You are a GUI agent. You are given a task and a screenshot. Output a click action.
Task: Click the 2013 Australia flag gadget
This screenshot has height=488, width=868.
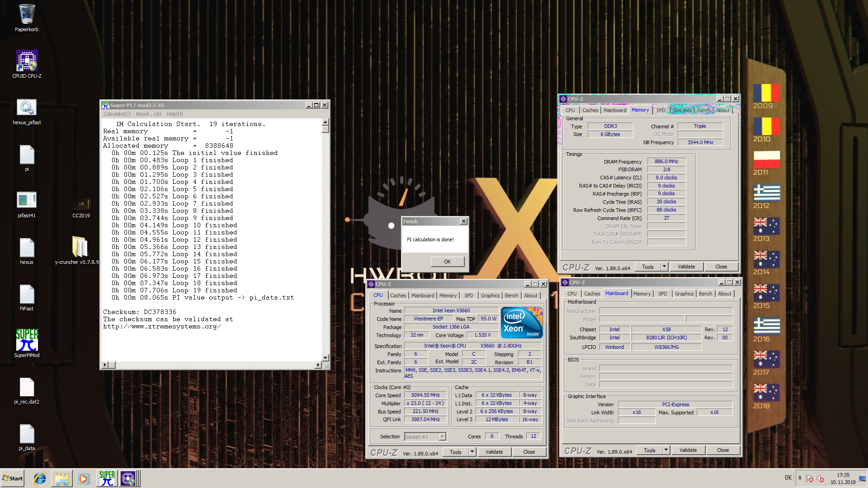(766, 230)
